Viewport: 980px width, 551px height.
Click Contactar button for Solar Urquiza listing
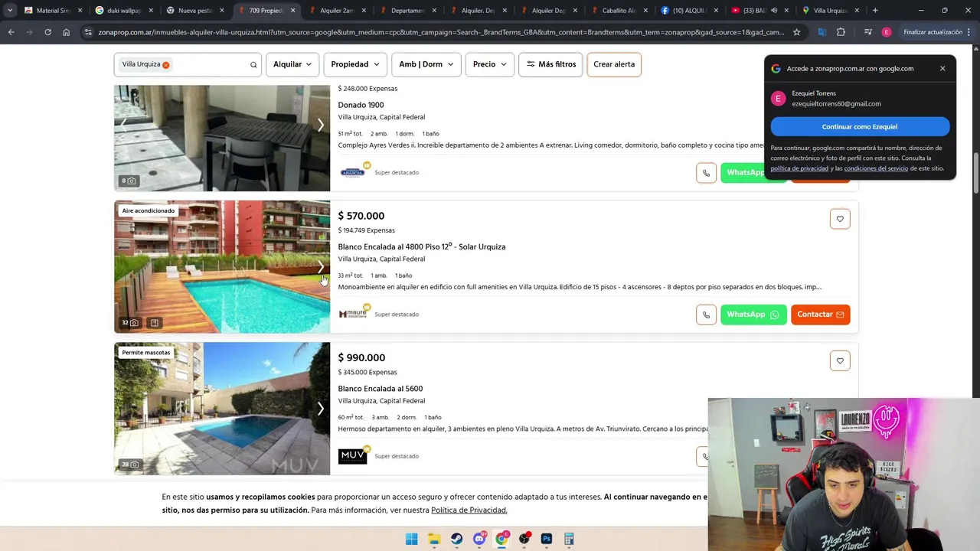(820, 315)
